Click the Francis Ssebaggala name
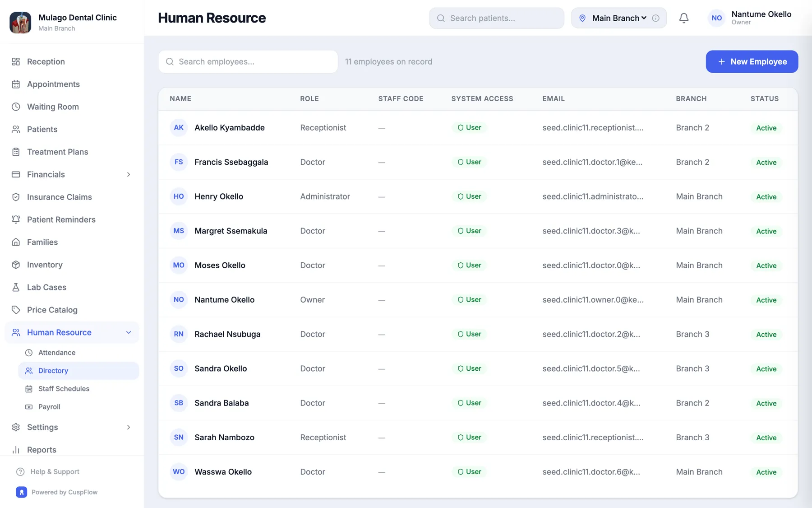Image resolution: width=812 pixels, height=508 pixels. tap(231, 162)
